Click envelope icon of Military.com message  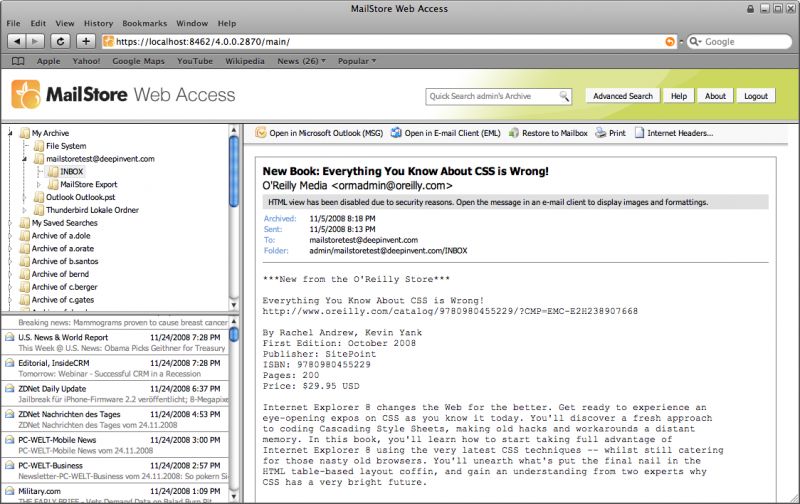click(9, 490)
